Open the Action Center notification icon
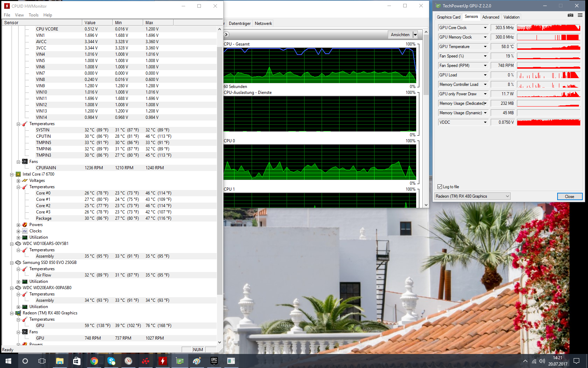588x368 pixels. coord(576,361)
